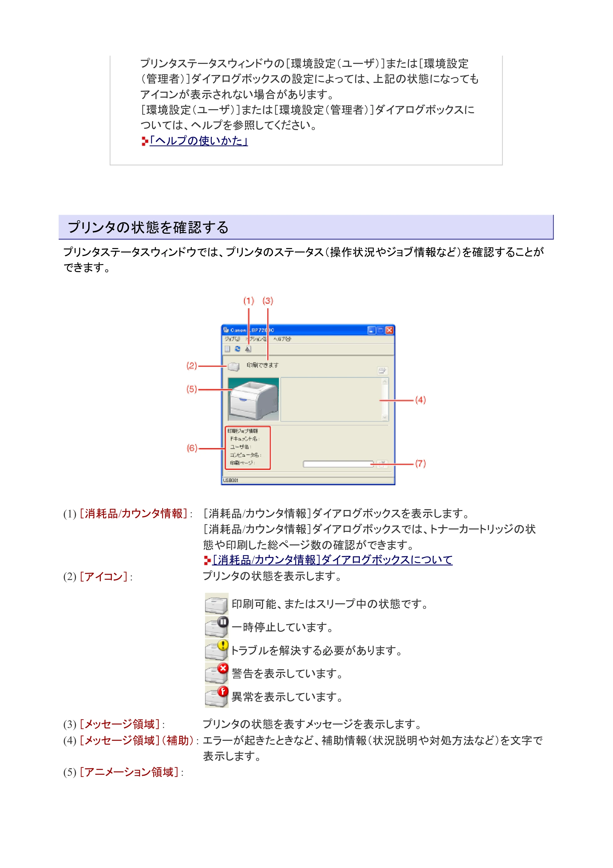Click the print job progress bar
Image resolution: width=613 pixels, height=868 pixels.
(x=338, y=464)
